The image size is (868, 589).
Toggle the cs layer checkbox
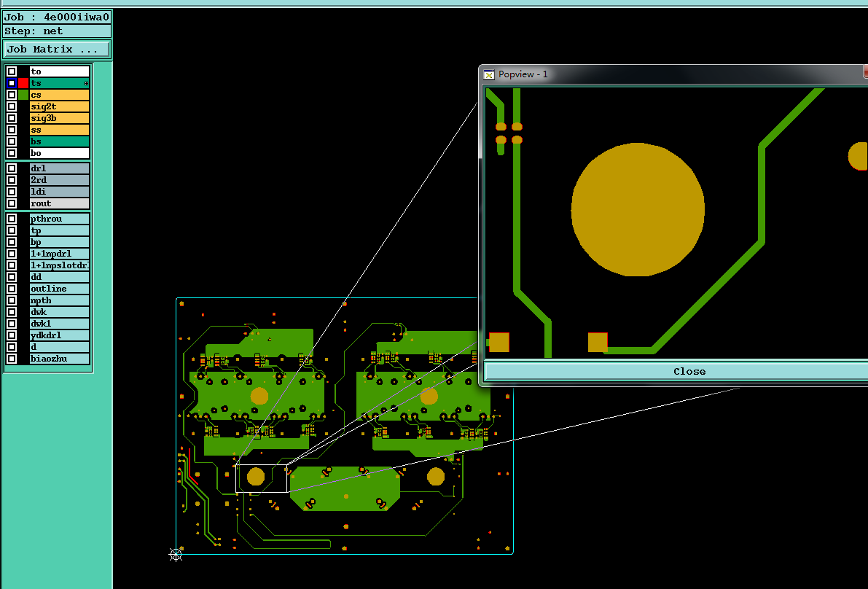pos(12,95)
